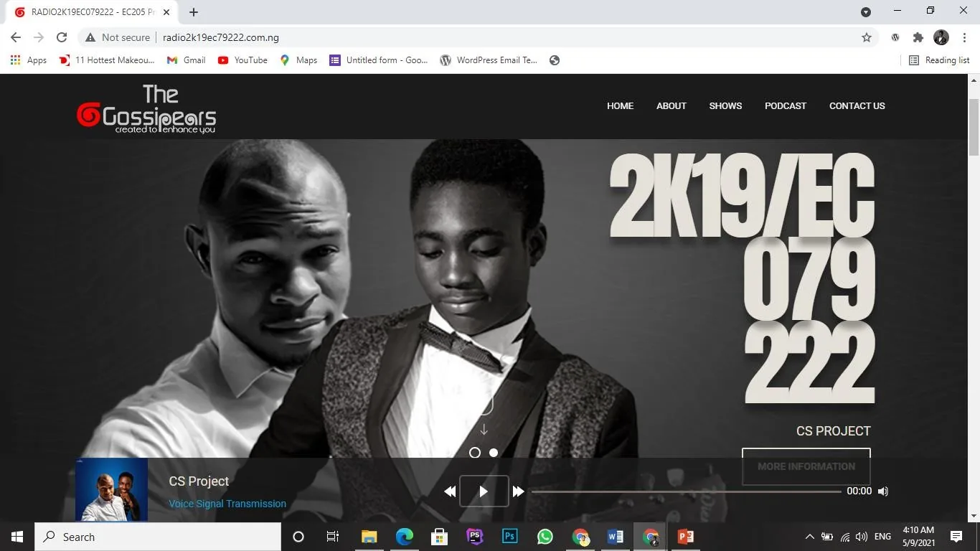Open PowerPoint from the taskbar
The width and height of the screenshot is (980, 551).
click(686, 537)
